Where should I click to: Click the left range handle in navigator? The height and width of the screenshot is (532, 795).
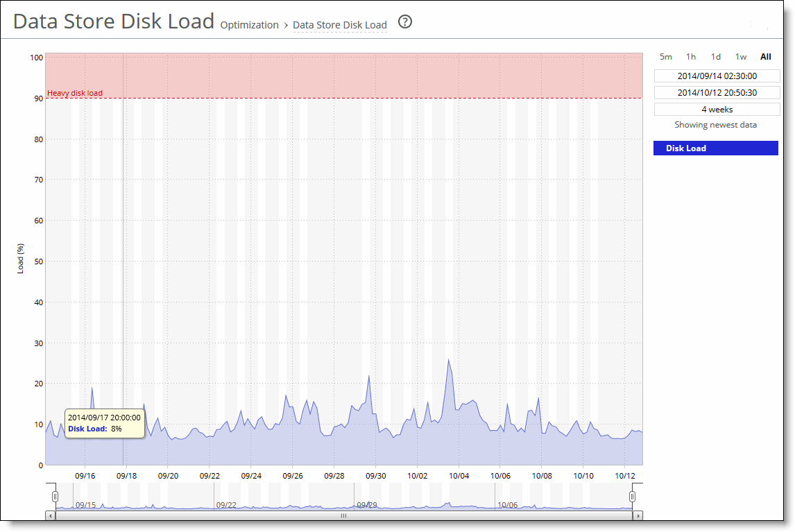tap(55, 497)
